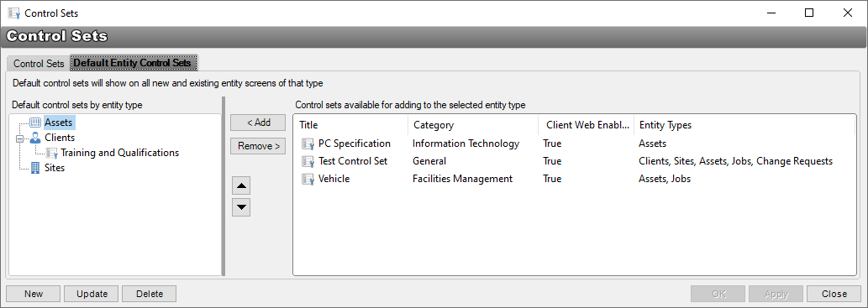
Task: Move selected control set up with arrow button
Action: [x=241, y=185]
